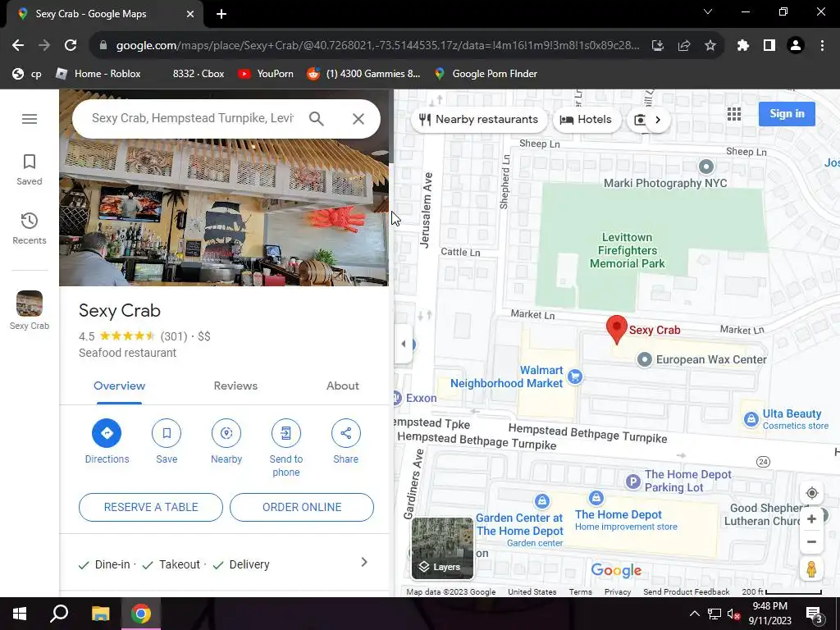Open the notification center icon
This screenshot has height=630, width=840.
[x=815, y=614]
